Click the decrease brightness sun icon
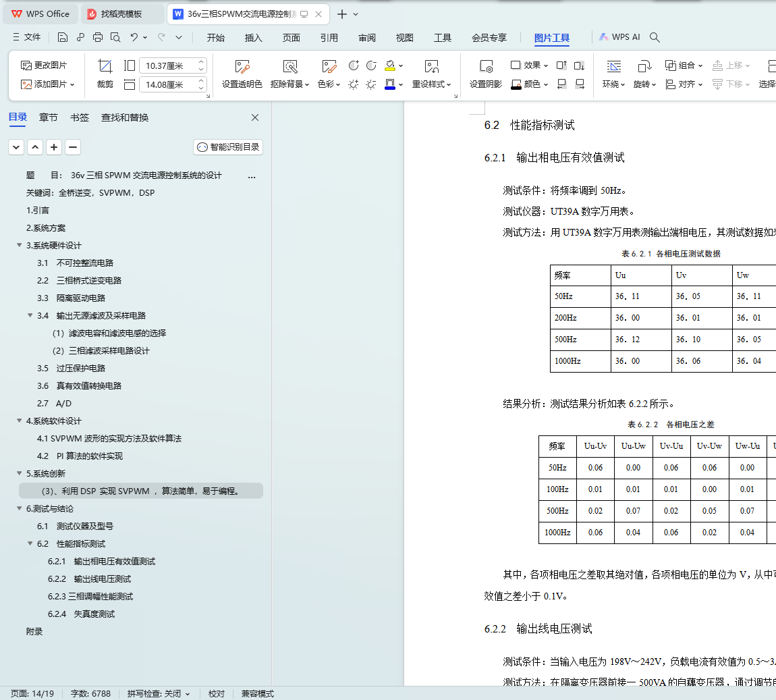 371,84
